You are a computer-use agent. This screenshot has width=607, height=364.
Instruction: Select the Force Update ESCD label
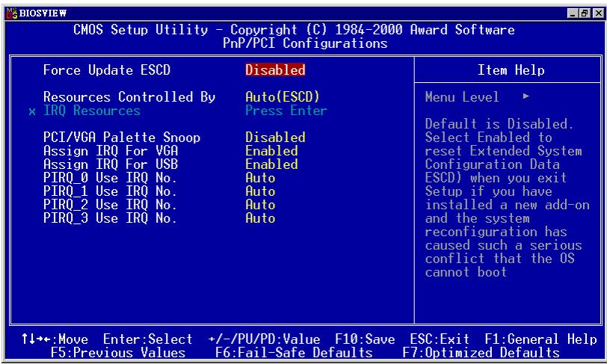[x=107, y=70]
